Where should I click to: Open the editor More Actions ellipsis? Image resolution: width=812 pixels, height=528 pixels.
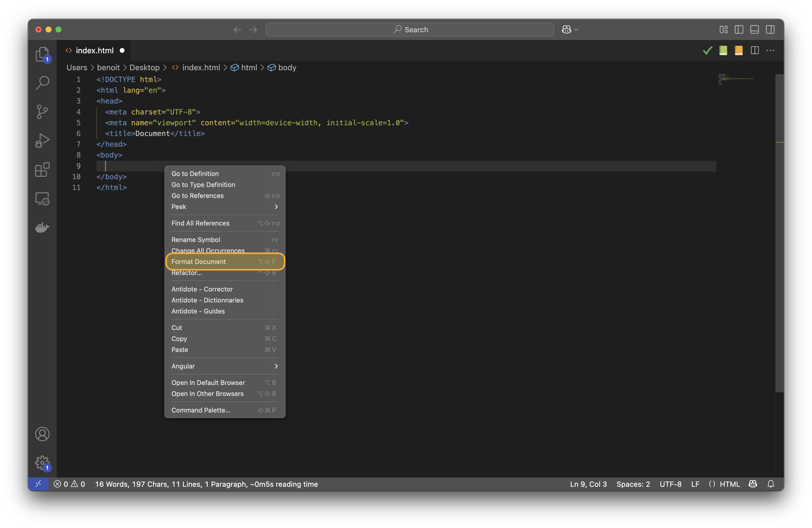[x=770, y=50]
